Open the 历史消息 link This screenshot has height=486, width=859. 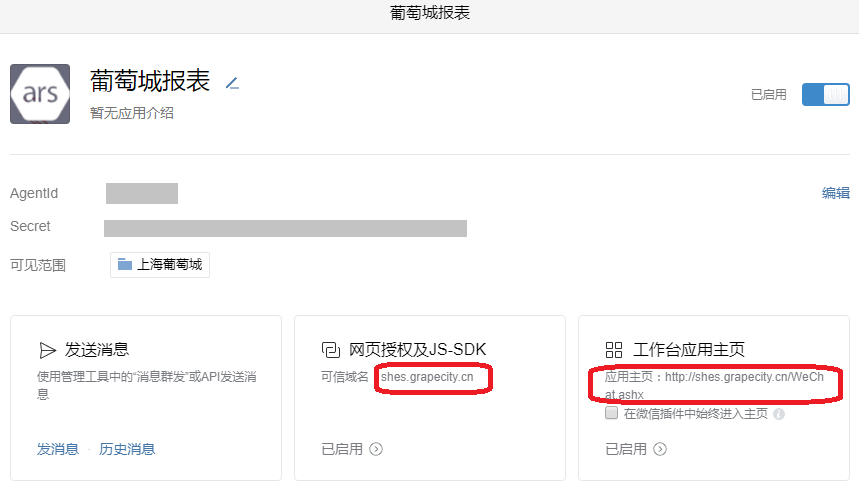click(127, 449)
